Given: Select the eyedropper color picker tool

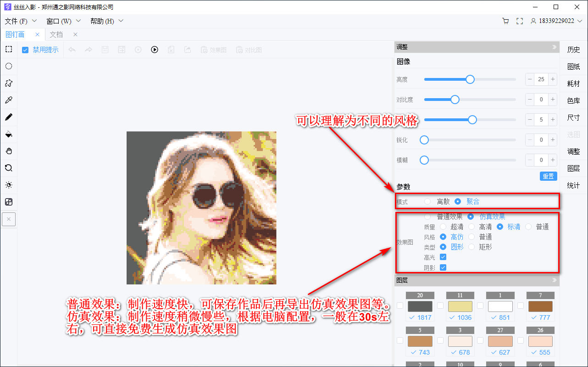Looking at the screenshot, I should pos(8,100).
